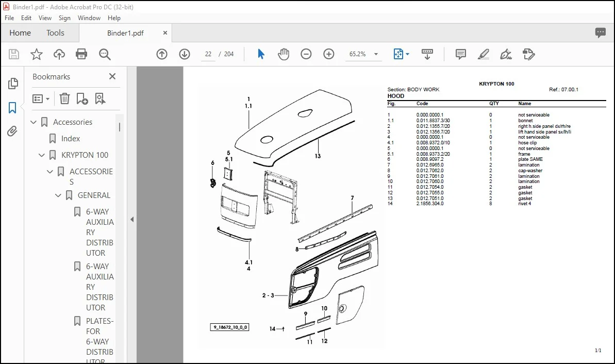This screenshot has width=615, height=364.
Task: Open the Window menu
Action: click(x=89, y=18)
